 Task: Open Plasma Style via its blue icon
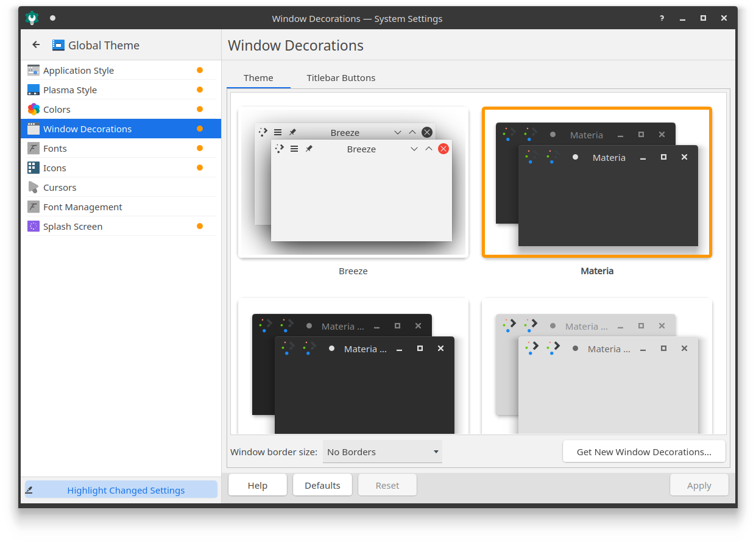(33, 89)
